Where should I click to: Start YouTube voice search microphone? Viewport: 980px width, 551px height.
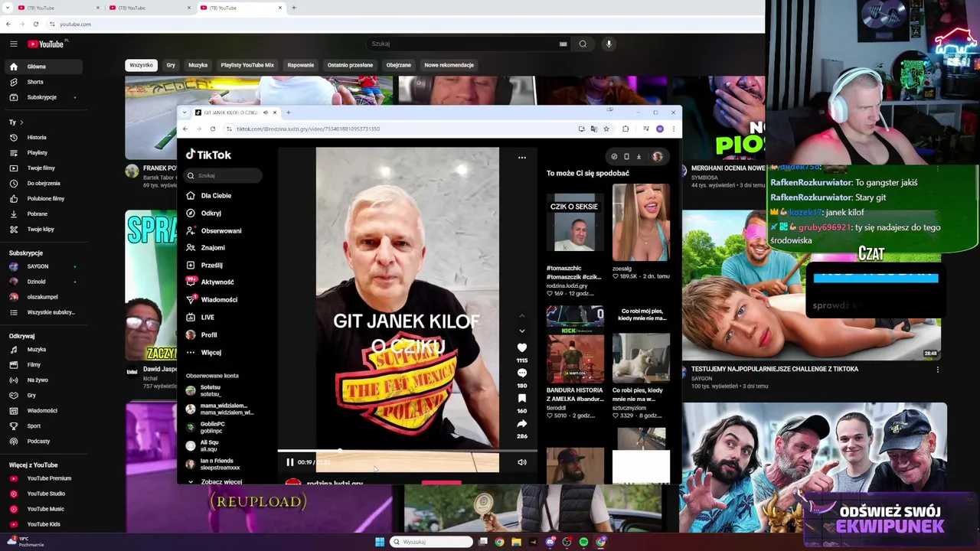tap(609, 44)
